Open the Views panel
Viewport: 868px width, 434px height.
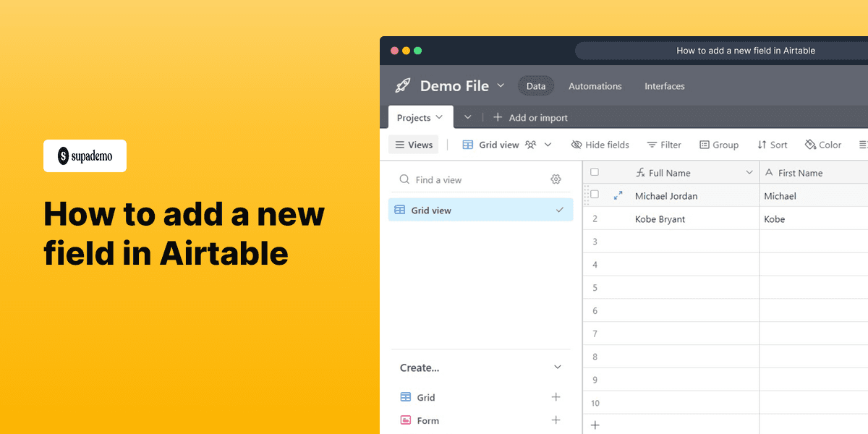pos(413,145)
